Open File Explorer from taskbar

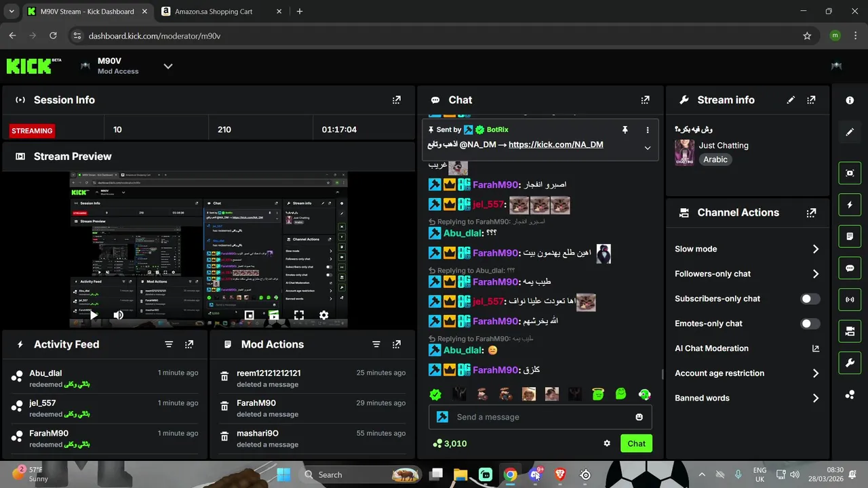click(460, 474)
